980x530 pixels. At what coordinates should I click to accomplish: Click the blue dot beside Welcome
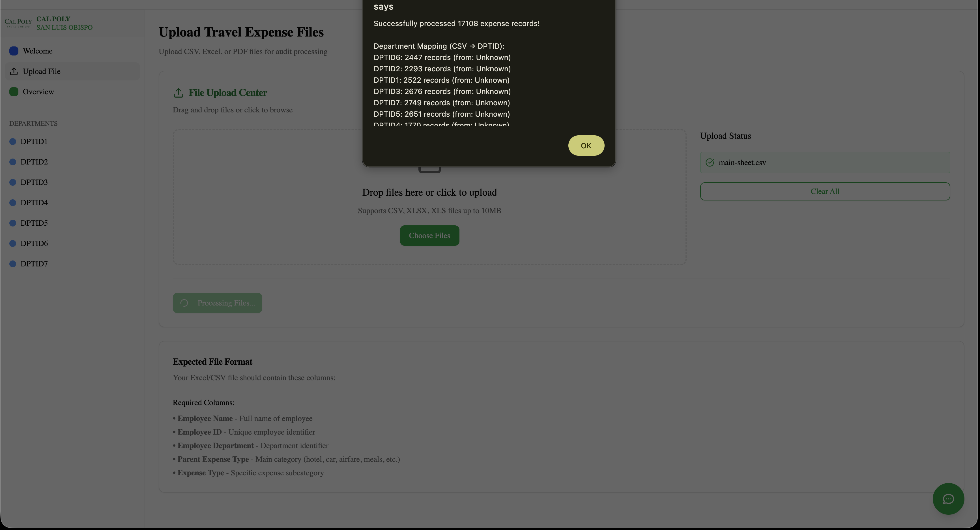pyautogui.click(x=14, y=51)
